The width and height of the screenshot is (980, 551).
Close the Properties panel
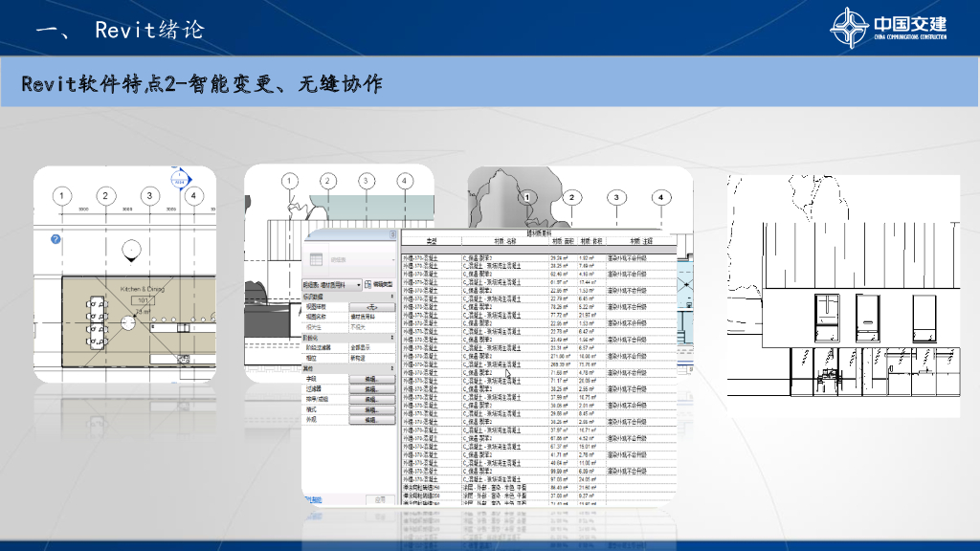click(393, 234)
